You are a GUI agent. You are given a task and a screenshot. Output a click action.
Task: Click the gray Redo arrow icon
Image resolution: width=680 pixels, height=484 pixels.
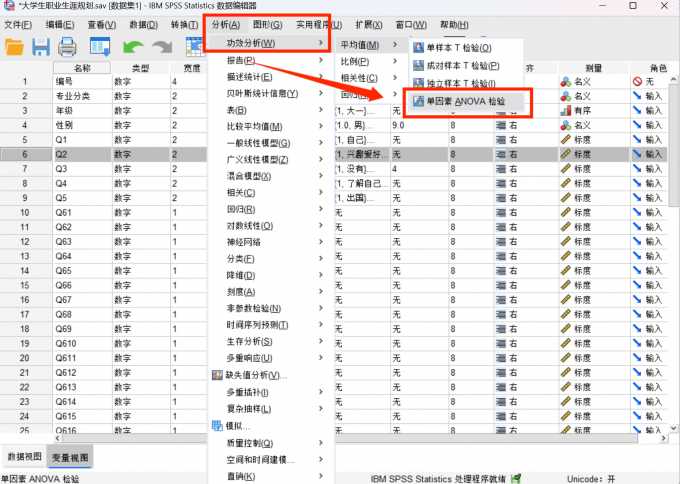click(x=162, y=47)
